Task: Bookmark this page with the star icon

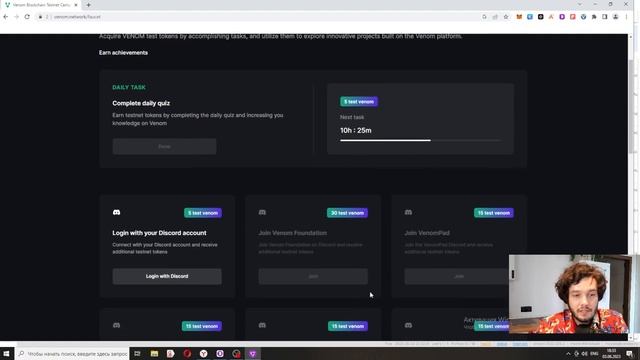Action: point(506,17)
